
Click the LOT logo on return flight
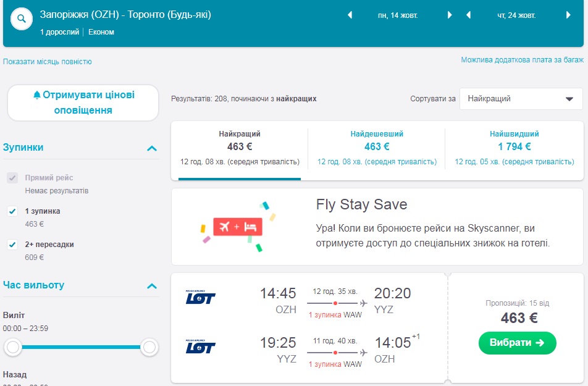click(x=200, y=347)
